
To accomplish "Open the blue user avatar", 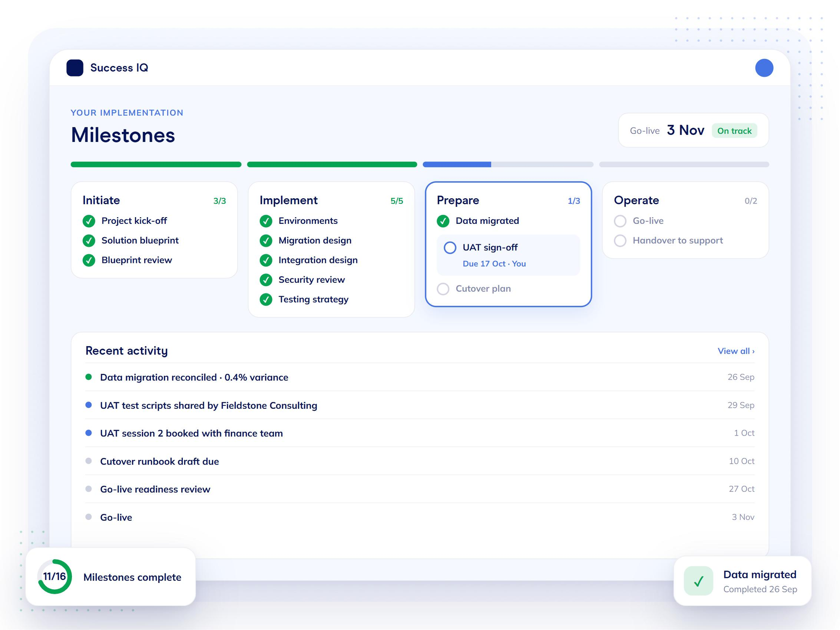I will [764, 68].
